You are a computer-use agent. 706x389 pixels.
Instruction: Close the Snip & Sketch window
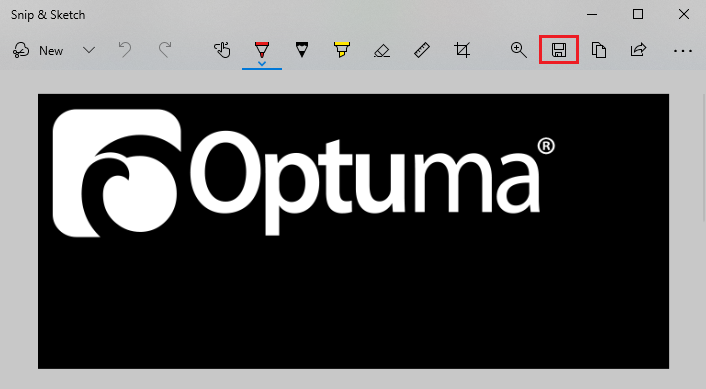(x=683, y=14)
